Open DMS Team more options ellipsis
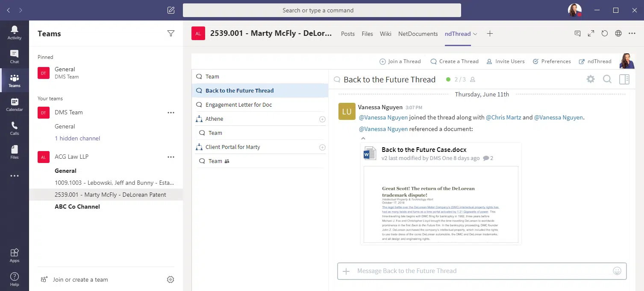This screenshot has height=291, width=644. pos(171,113)
